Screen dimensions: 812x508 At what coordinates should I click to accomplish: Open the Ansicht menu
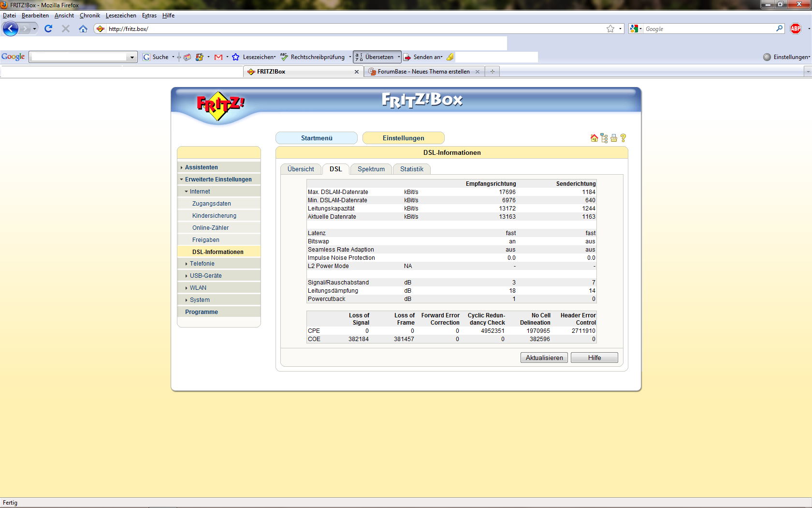pyautogui.click(x=64, y=15)
